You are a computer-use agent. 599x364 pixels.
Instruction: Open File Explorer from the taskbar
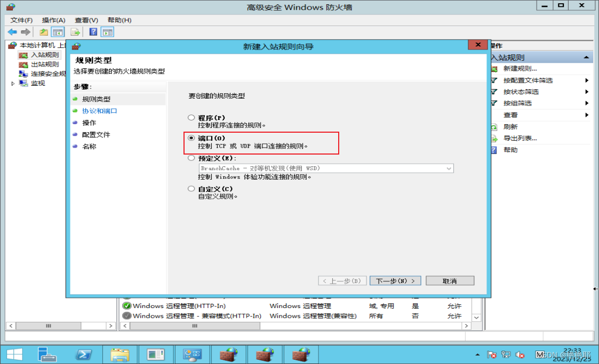click(x=120, y=354)
